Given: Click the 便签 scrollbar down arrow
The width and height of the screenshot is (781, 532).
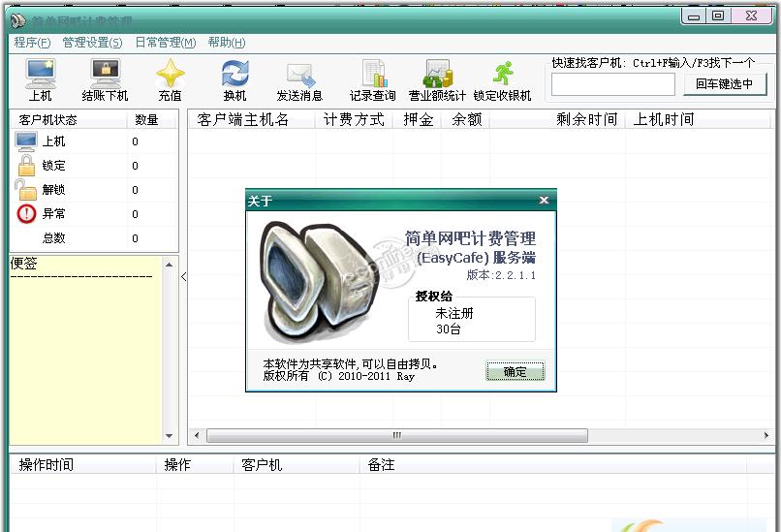Looking at the screenshot, I should [x=170, y=436].
